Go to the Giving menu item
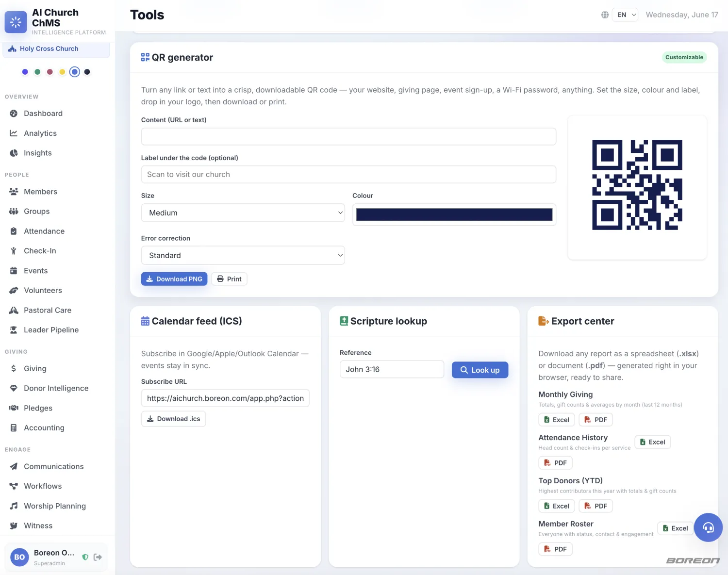 point(35,369)
